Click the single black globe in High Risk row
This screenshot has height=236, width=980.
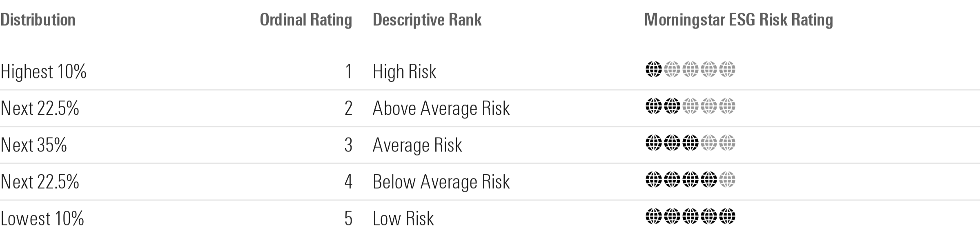pos(653,69)
